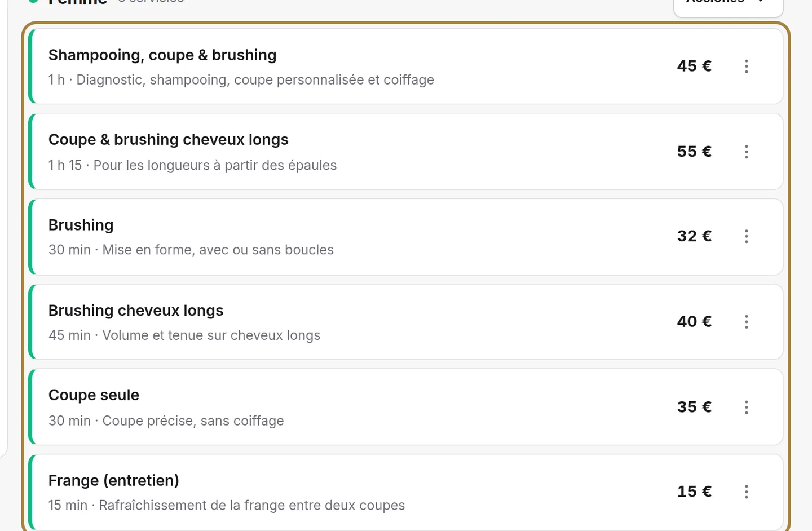Select the Frange (entretien) service title
812x531 pixels.
[114, 480]
